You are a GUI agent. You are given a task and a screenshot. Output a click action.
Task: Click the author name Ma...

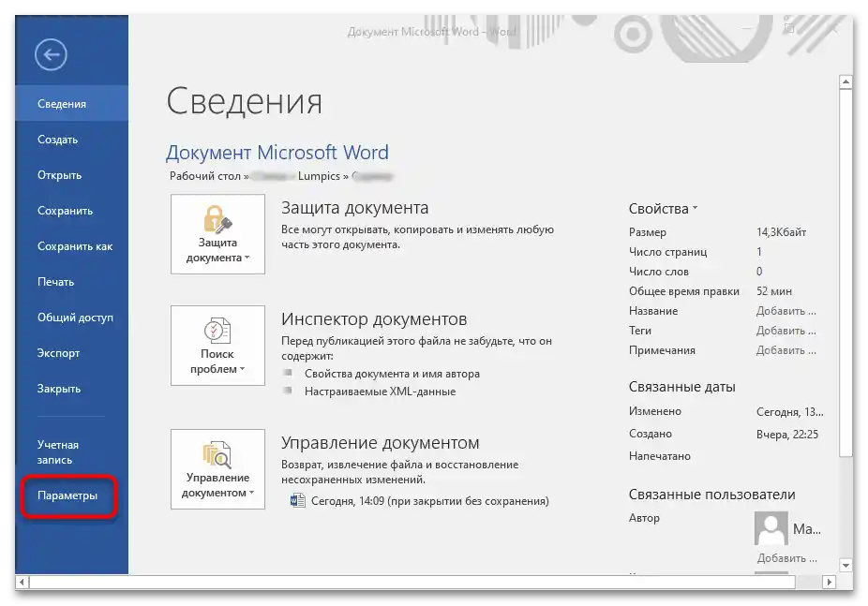coord(806,529)
